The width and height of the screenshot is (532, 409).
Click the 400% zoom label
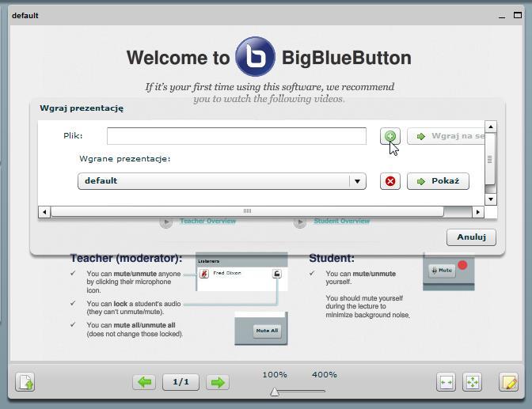[325, 375]
